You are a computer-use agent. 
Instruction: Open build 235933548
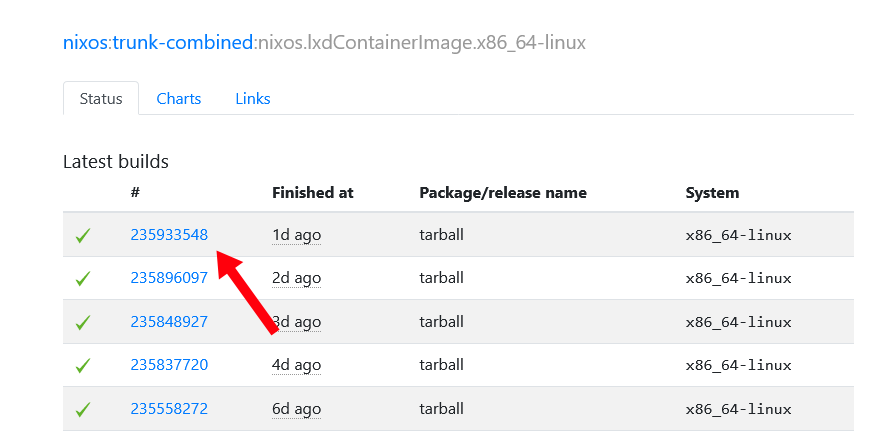[169, 235]
